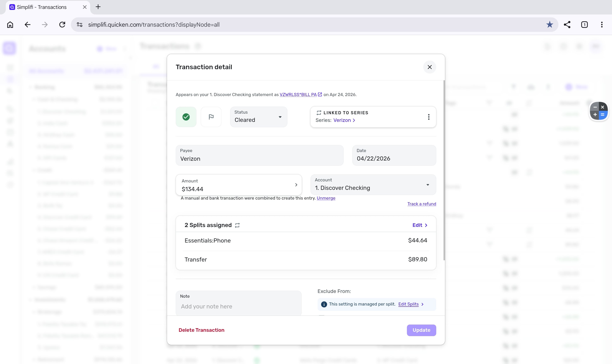The image size is (612, 364).
Task: Click Delete Transaction
Action: click(201, 330)
